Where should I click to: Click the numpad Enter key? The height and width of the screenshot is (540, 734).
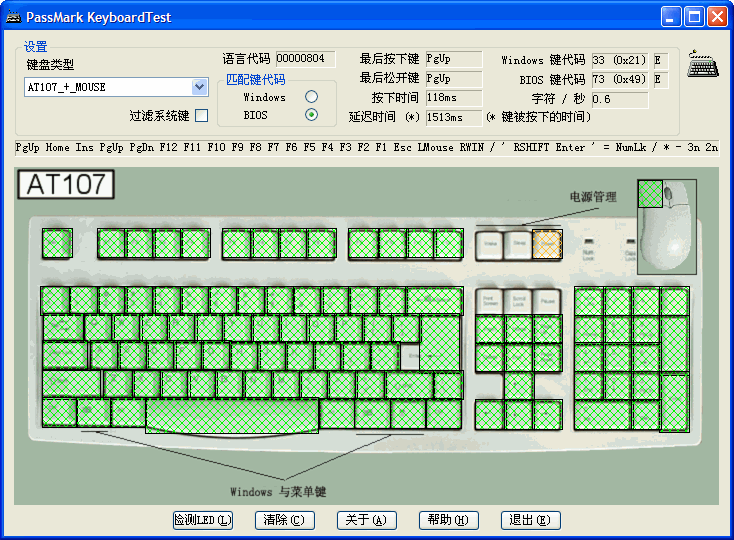(675, 402)
